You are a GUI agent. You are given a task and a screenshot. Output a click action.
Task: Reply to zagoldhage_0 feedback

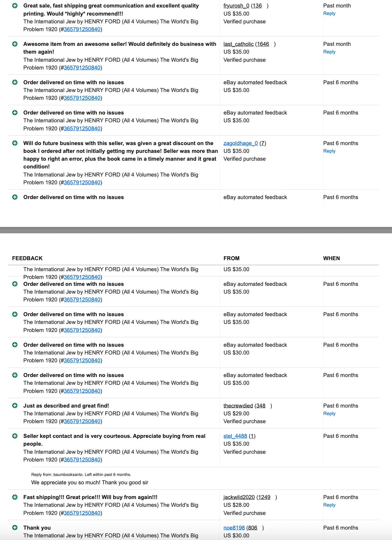(329, 151)
